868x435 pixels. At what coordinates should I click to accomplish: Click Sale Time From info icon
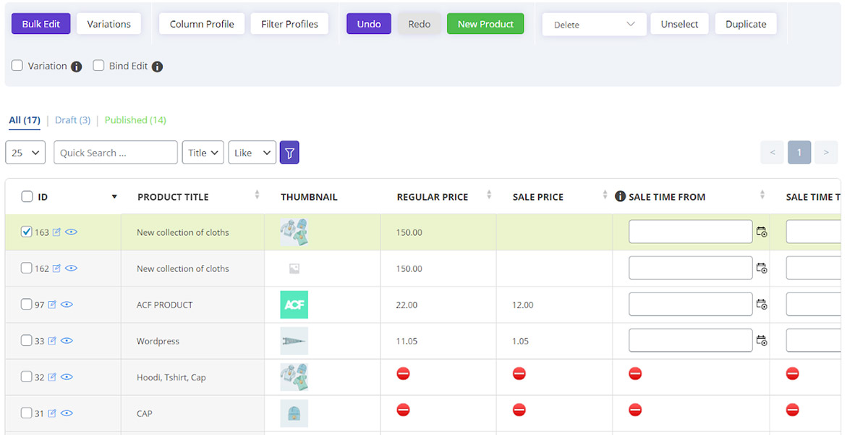click(x=620, y=196)
